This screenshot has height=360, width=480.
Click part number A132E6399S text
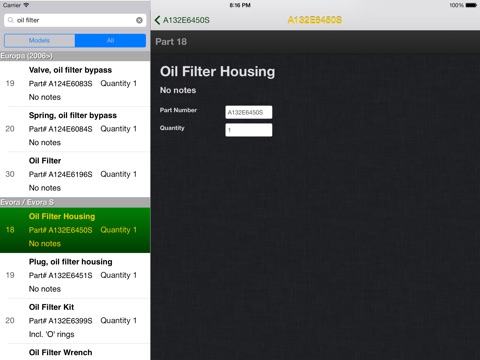tap(70, 321)
